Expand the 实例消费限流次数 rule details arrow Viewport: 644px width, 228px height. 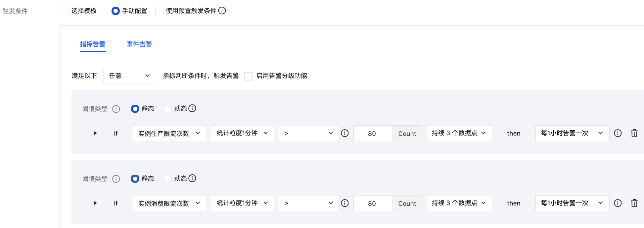(95, 203)
